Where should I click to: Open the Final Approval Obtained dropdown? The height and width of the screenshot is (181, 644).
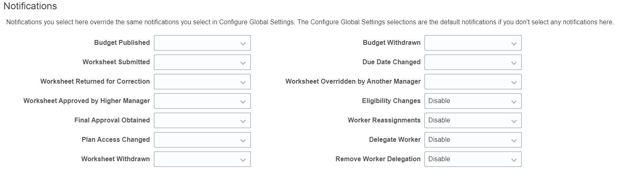point(202,120)
